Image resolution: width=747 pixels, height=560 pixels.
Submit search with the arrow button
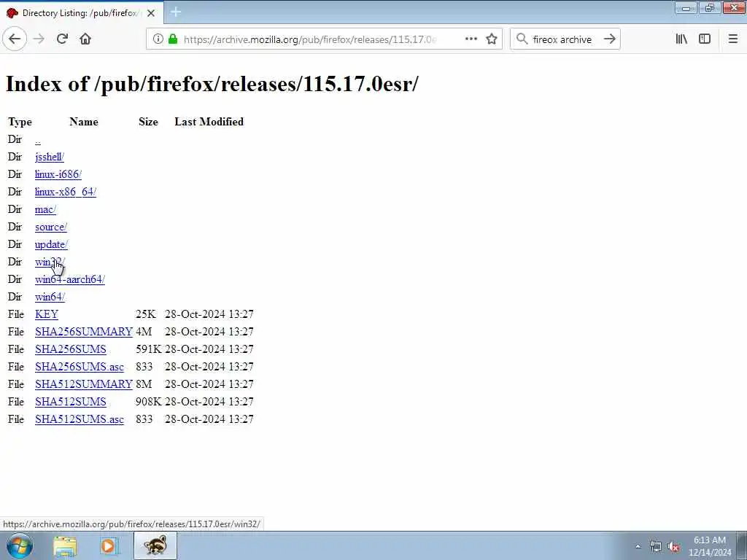click(610, 39)
